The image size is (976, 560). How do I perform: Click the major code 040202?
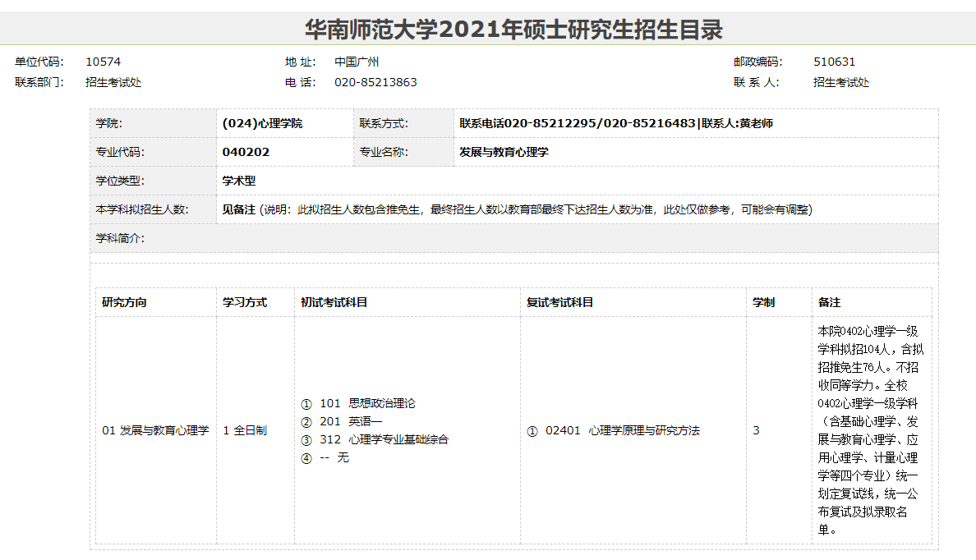point(246,152)
